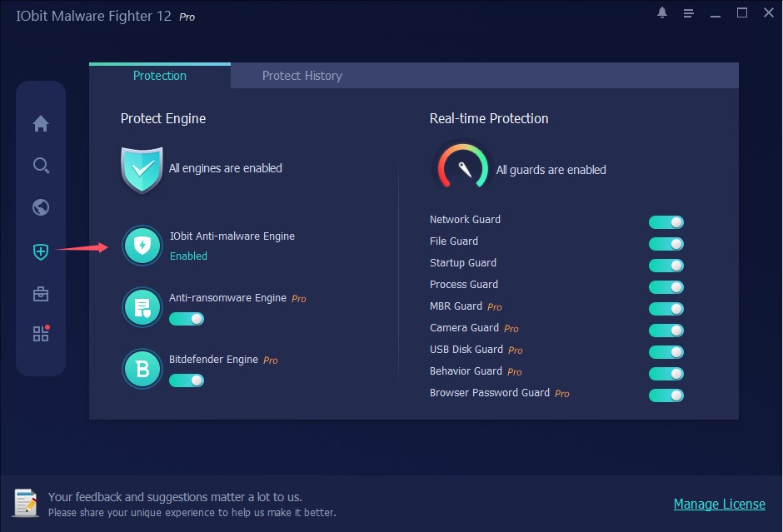Click the Bitdefender Engine label
Screen dimensions: 783x532
(213, 360)
